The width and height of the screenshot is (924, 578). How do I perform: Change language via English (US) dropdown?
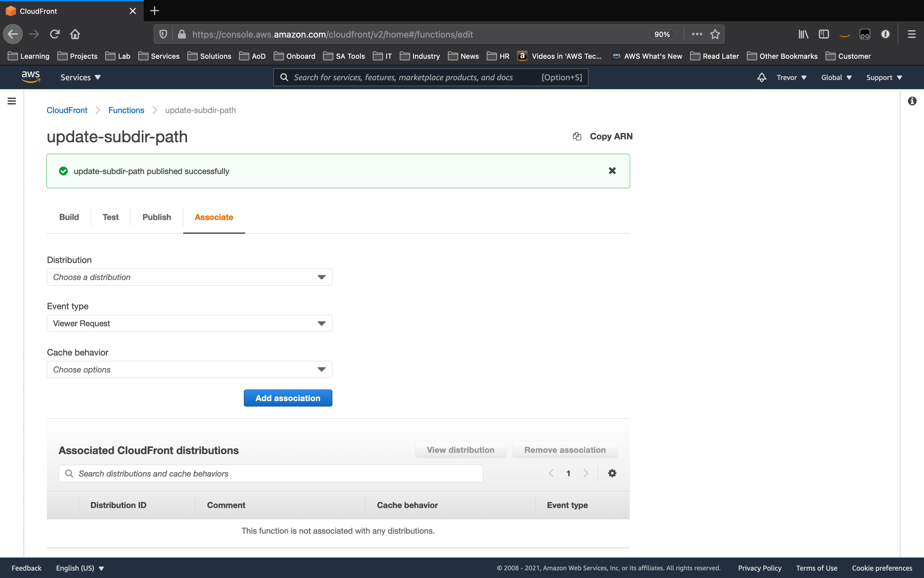tap(80, 568)
